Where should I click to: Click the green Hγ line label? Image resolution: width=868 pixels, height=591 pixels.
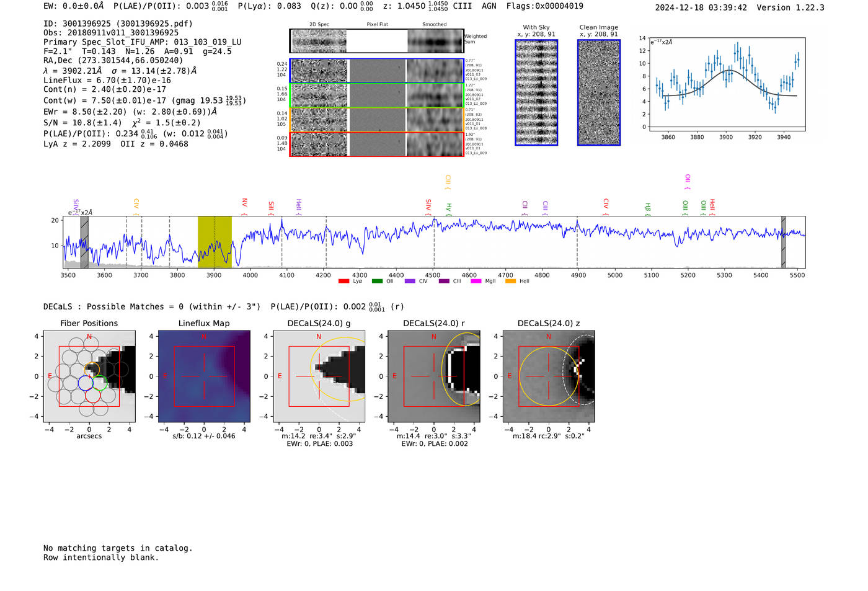449,209
